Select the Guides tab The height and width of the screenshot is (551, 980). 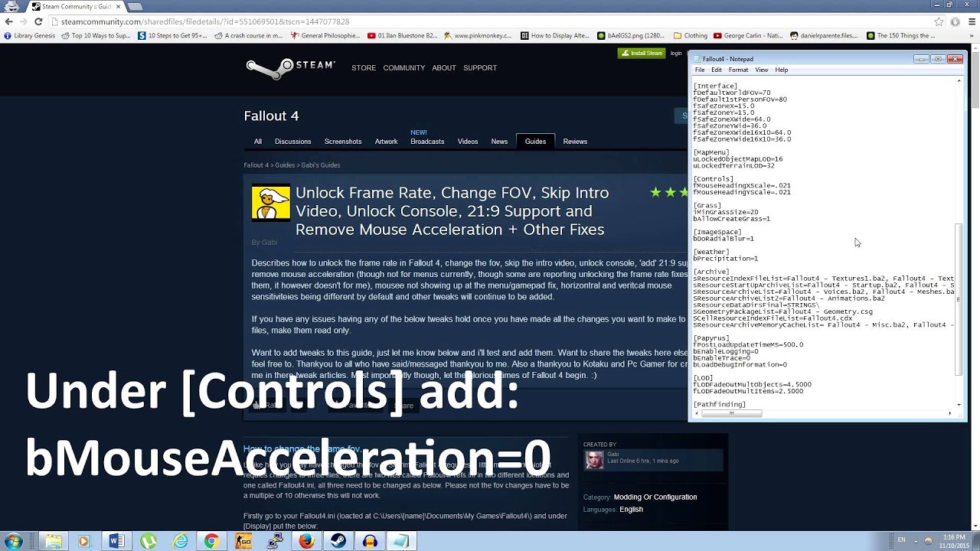(535, 142)
